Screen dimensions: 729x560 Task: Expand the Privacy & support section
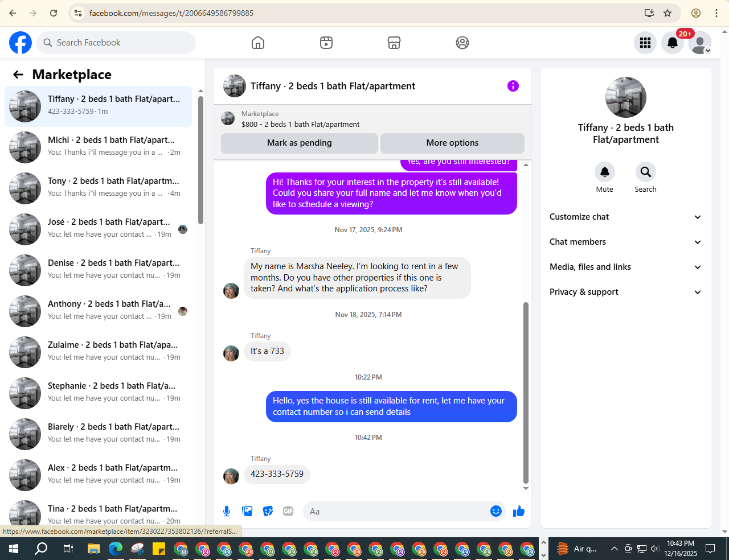pos(626,292)
